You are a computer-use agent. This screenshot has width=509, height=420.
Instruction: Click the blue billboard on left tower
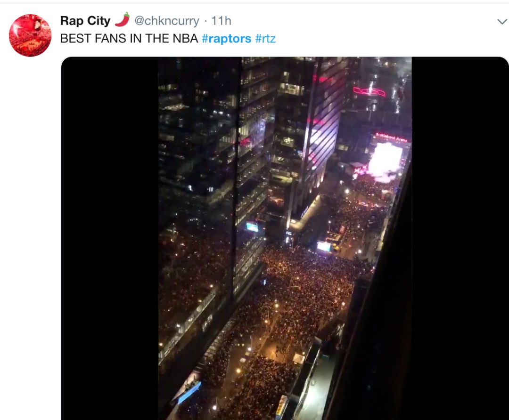click(x=252, y=226)
